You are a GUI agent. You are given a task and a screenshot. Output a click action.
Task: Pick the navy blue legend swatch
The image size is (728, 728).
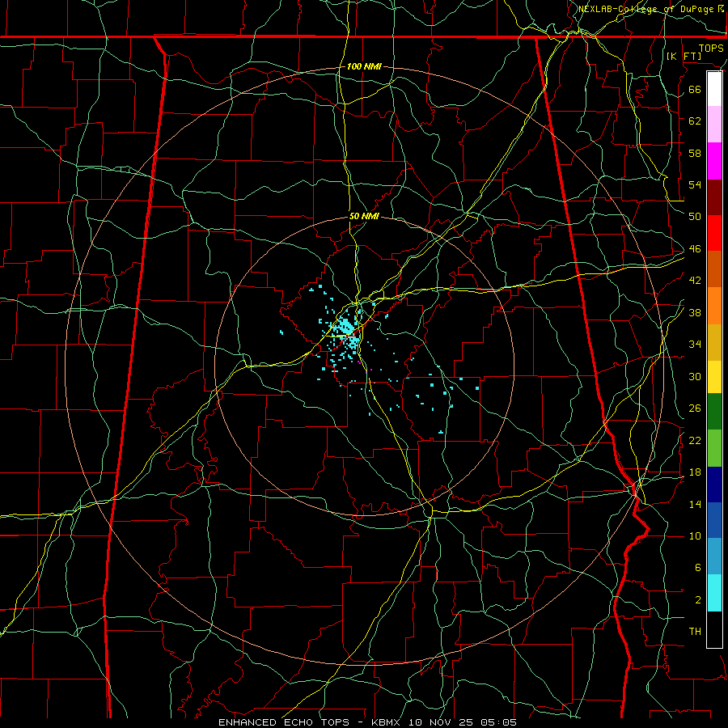click(714, 485)
